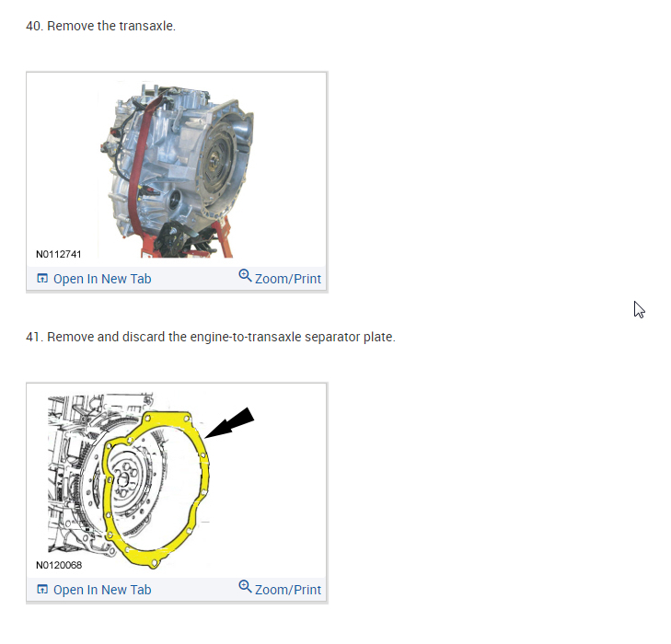This screenshot has height=644, width=671.
Task: Click the black arrow pointing at separator plate
Action: (230, 422)
